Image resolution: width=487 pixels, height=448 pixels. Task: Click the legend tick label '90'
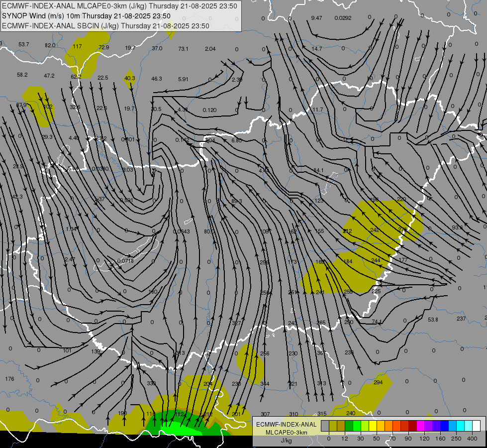(408, 439)
